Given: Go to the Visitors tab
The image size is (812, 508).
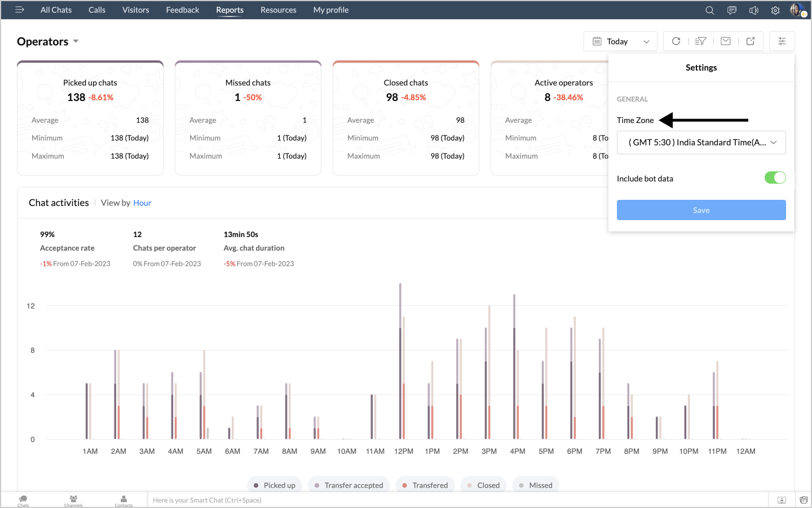Looking at the screenshot, I should [135, 10].
